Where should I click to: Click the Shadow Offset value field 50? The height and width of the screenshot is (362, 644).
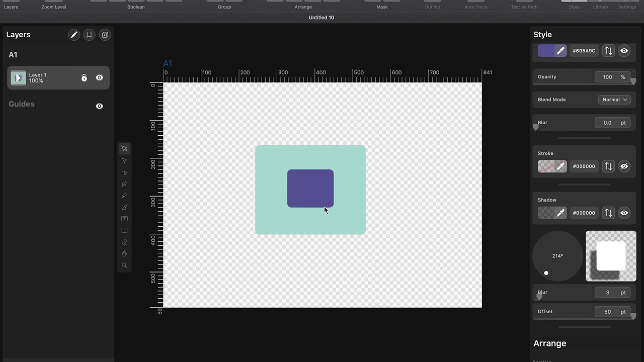coord(612,312)
